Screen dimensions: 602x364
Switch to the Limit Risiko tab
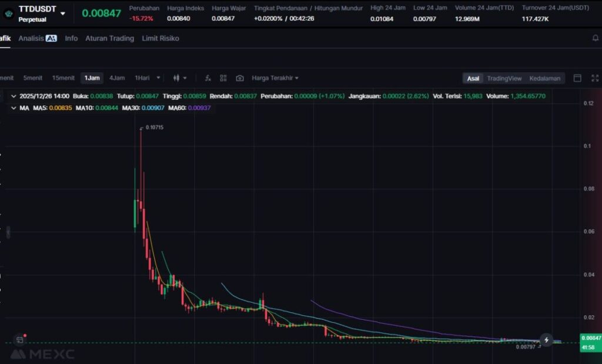click(160, 38)
